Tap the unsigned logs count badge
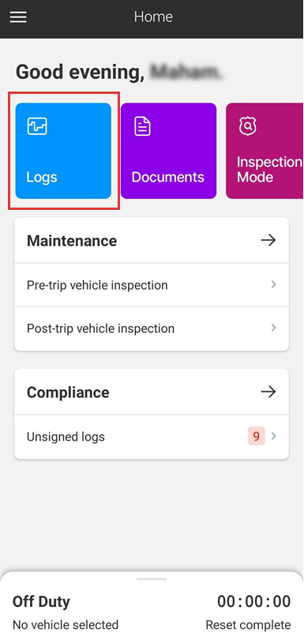This screenshot has width=304, height=644. coord(257,436)
